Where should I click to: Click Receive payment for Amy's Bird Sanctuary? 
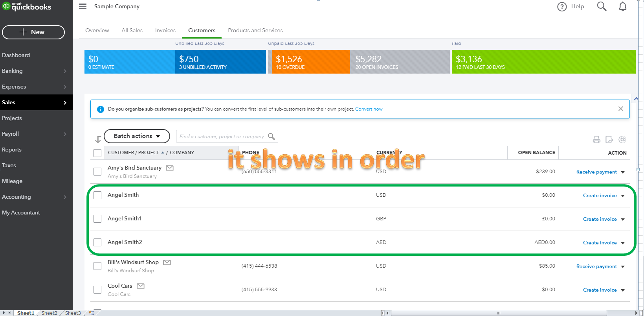point(596,172)
